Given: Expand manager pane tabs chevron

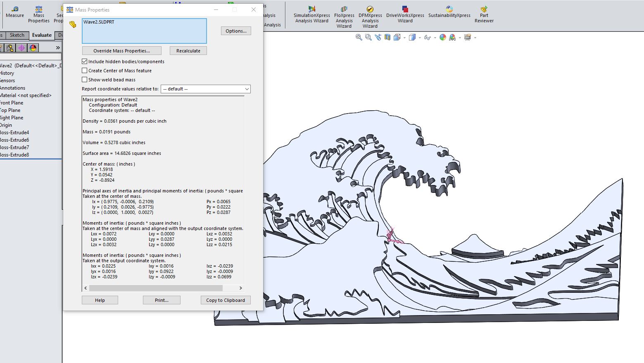Looking at the screenshot, I should tap(58, 48).
